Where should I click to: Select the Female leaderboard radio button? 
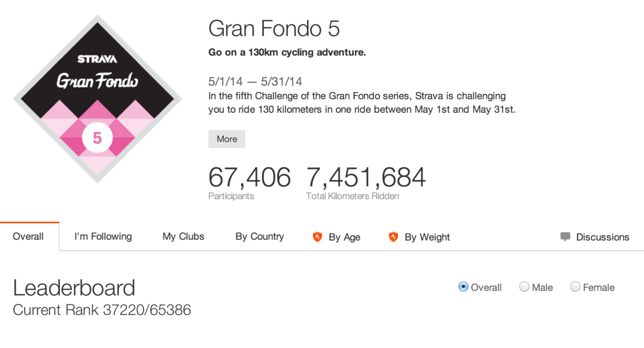tap(576, 287)
